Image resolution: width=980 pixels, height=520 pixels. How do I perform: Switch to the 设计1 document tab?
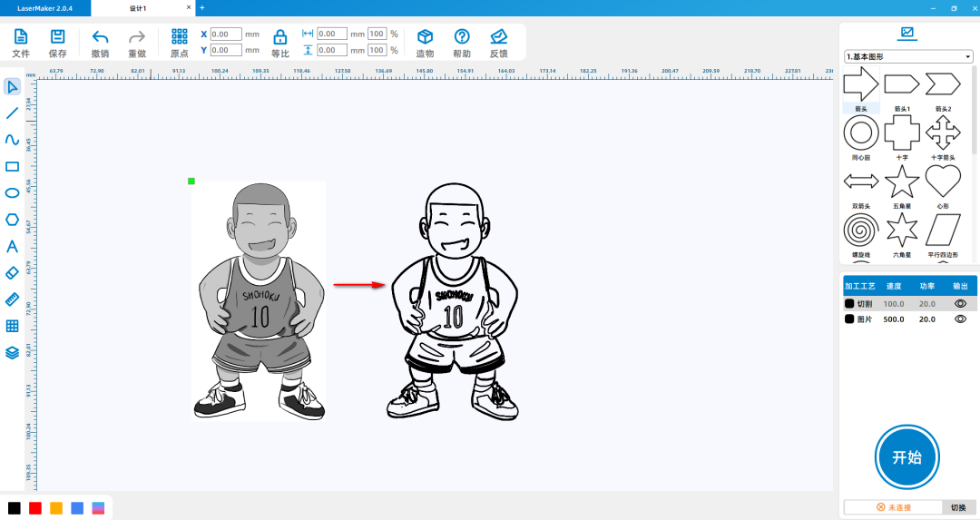coord(138,8)
